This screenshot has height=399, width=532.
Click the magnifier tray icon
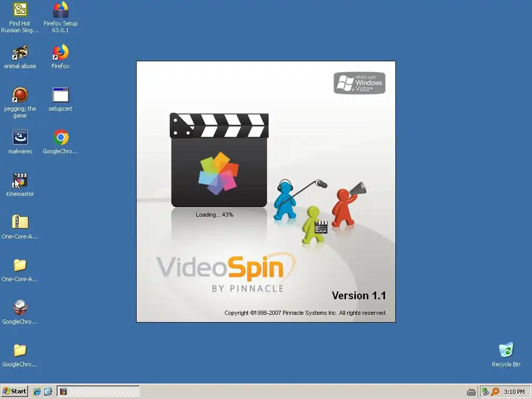[495, 392]
